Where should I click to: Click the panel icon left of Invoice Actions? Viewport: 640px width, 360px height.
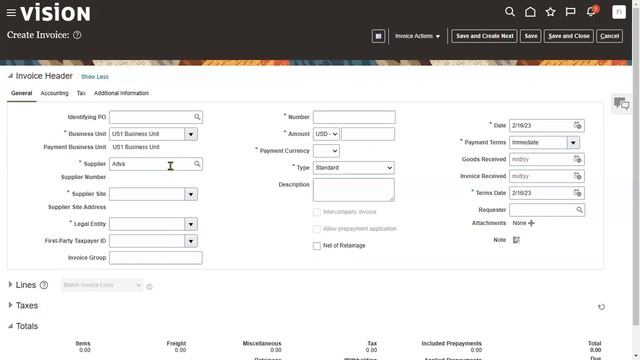click(x=378, y=36)
